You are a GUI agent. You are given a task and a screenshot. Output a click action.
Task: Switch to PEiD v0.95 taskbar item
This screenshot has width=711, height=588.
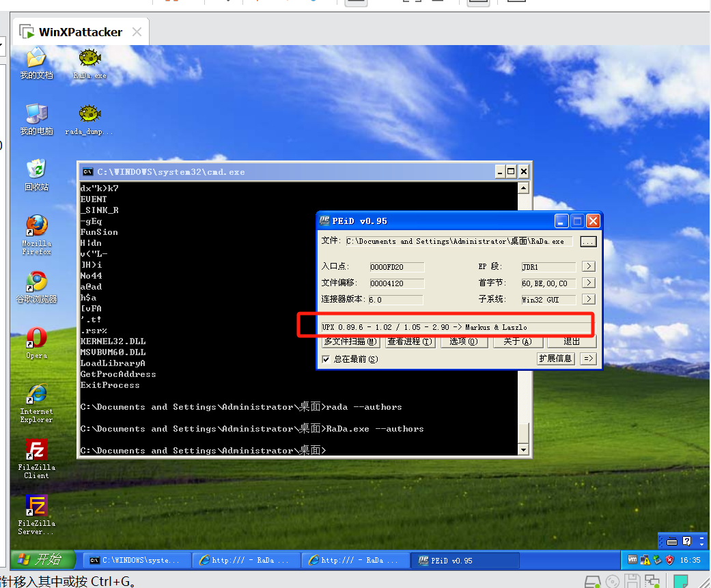[x=465, y=561]
